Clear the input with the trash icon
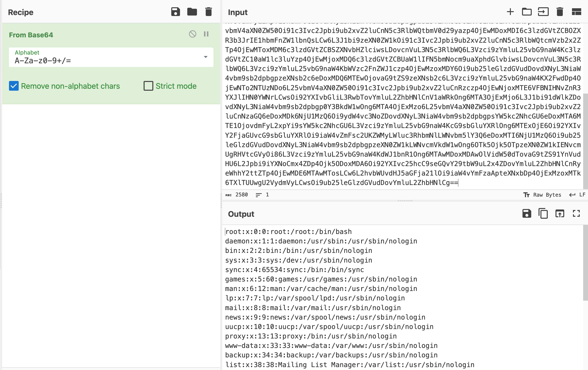This screenshot has height=370, width=588. (x=560, y=12)
